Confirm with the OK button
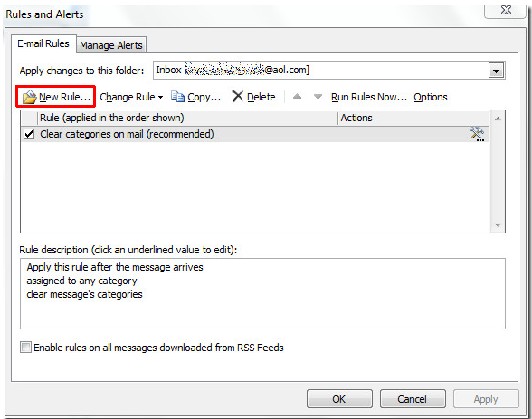Viewport: 532px width, 419px height. [339, 399]
